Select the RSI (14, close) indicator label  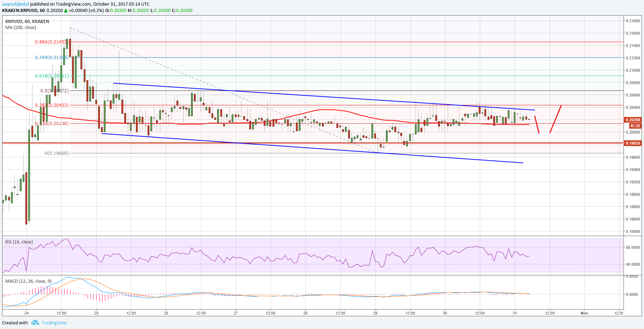click(x=19, y=242)
